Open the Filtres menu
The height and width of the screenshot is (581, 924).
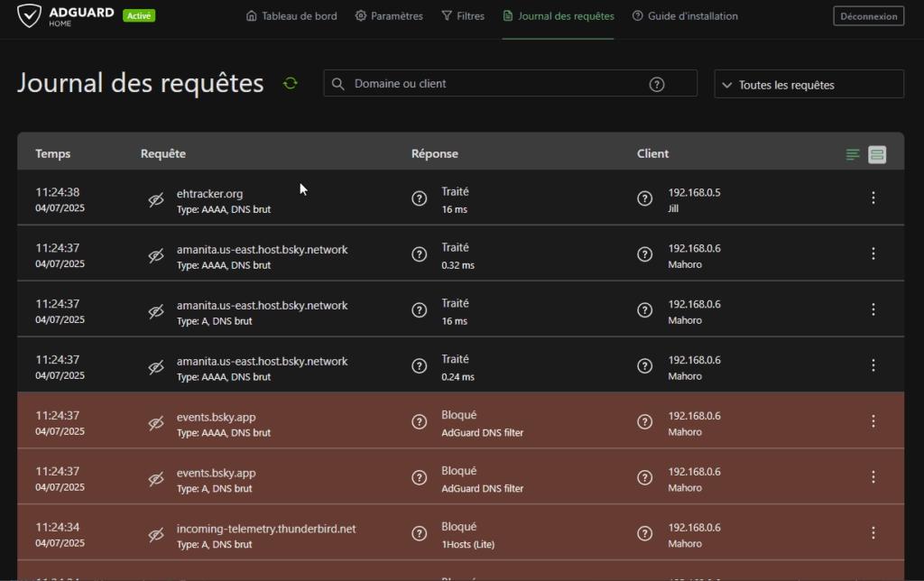(x=463, y=16)
